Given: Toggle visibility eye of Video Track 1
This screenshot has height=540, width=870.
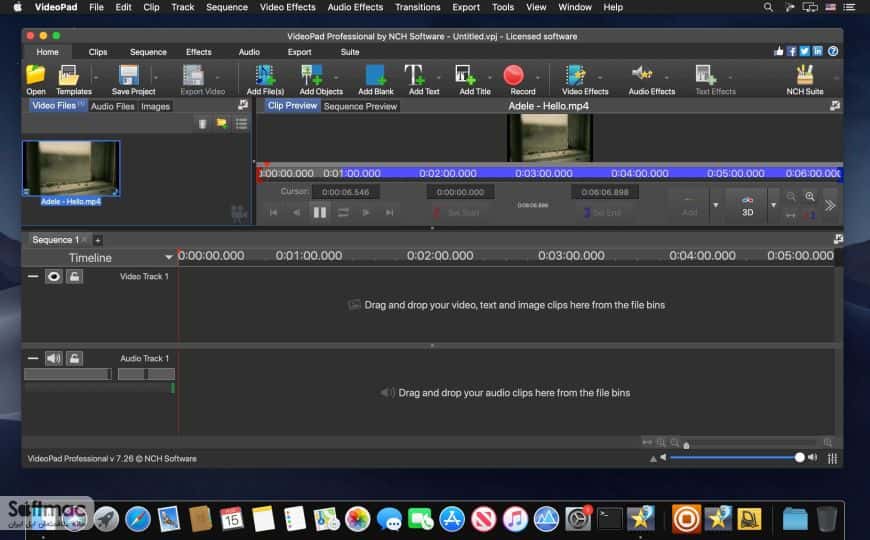Looking at the screenshot, I should pos(53,276).
